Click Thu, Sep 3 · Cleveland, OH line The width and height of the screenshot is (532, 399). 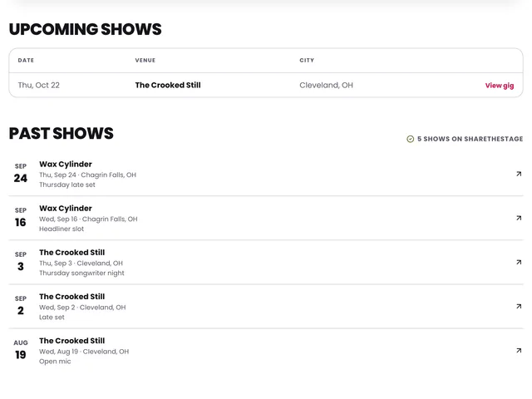pyautogui.click(x=81, y=264)
